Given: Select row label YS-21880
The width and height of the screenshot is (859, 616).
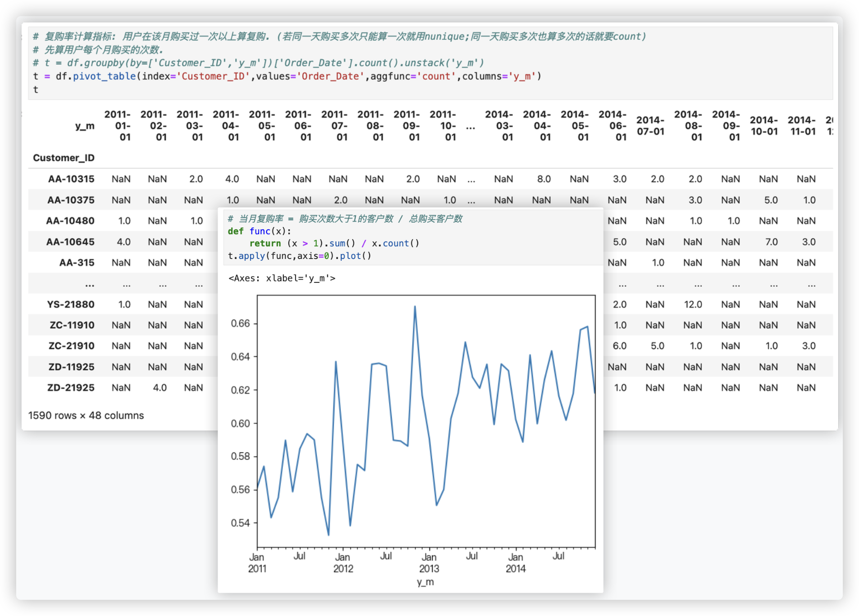Looking at the screenshot, I should [x=71, y=304].
